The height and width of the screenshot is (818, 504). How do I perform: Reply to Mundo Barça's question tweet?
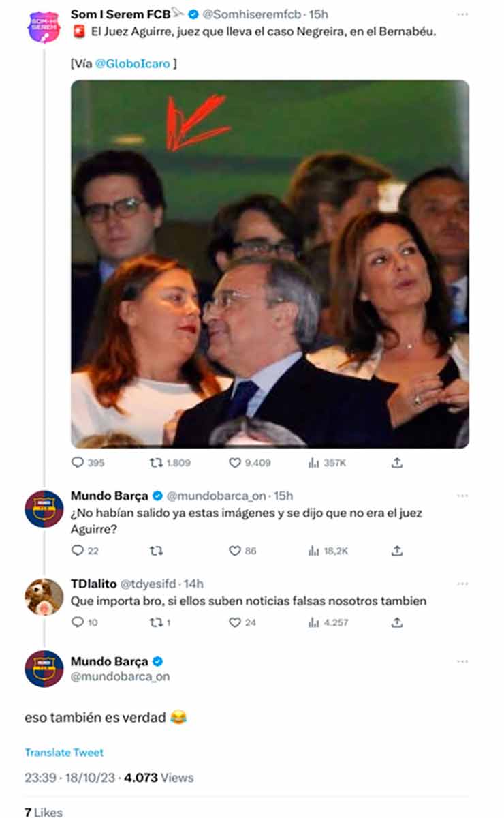[77, 551]
